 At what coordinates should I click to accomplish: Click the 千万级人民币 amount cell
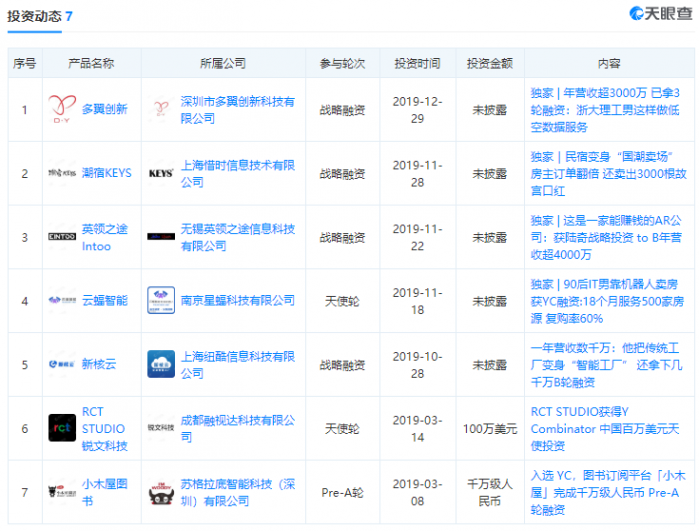tap(490, 492)
